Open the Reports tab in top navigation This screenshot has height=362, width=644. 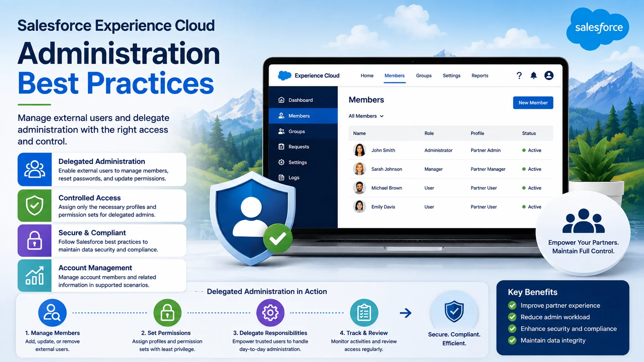coord(480,75)
